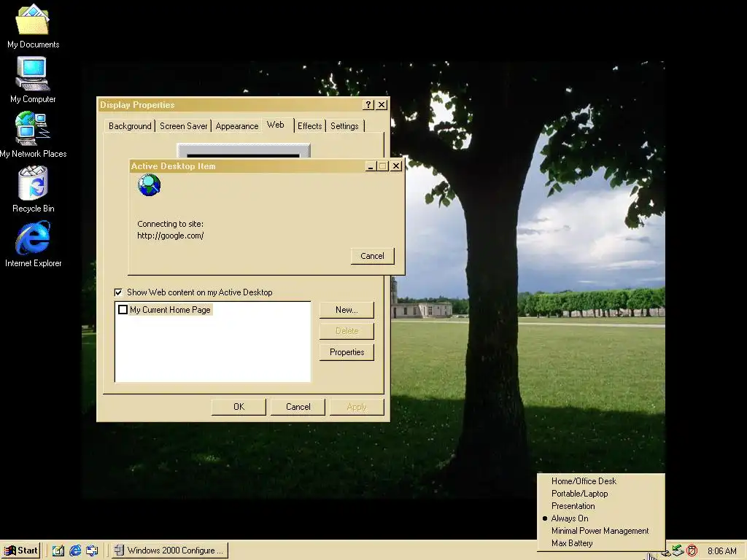Viewport: 747px width, 560px height.
Task: Launch Internet Explorer from quick launch
Action: (75, 551)
